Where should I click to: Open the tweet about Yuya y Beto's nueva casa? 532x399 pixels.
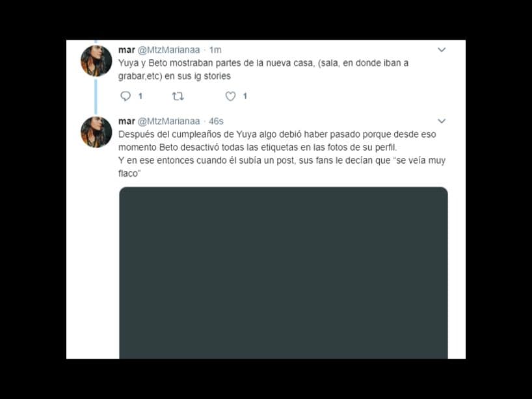263,70
